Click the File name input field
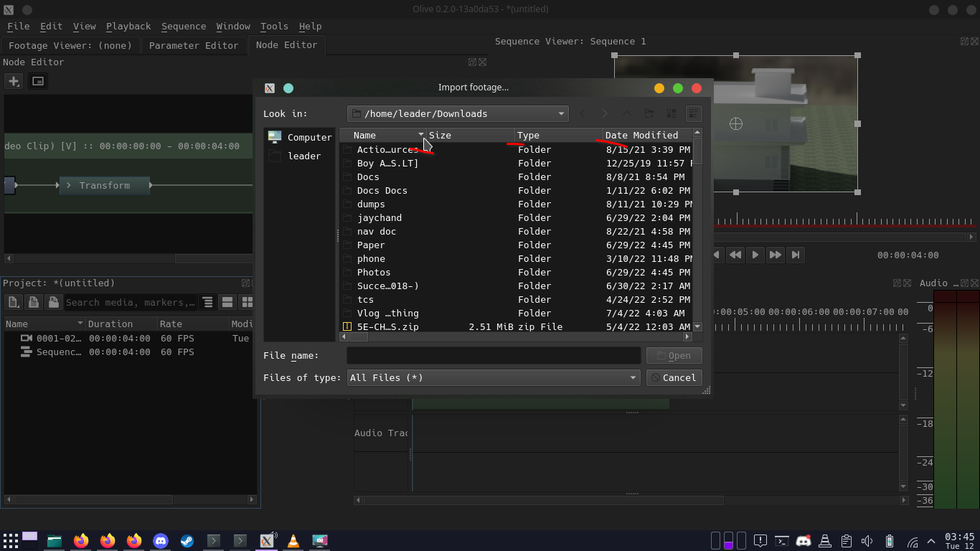The image size is (980, 551). point(494,355)
